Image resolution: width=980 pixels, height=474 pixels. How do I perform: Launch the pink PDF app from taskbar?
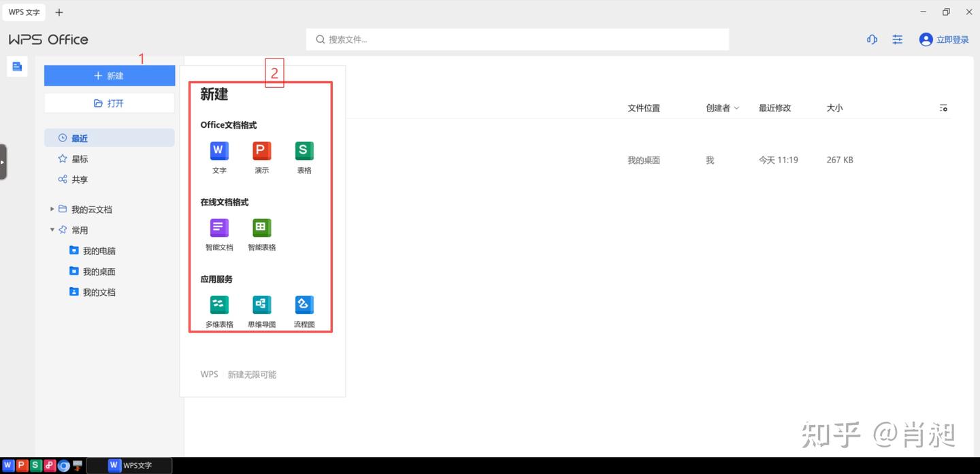[49, 465]
